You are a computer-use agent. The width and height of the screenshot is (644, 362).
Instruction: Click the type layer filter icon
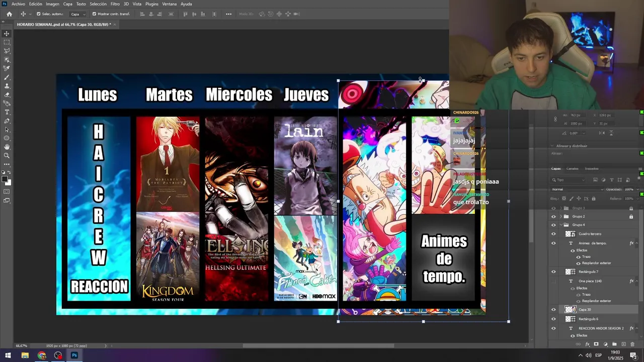pos(611,180)
